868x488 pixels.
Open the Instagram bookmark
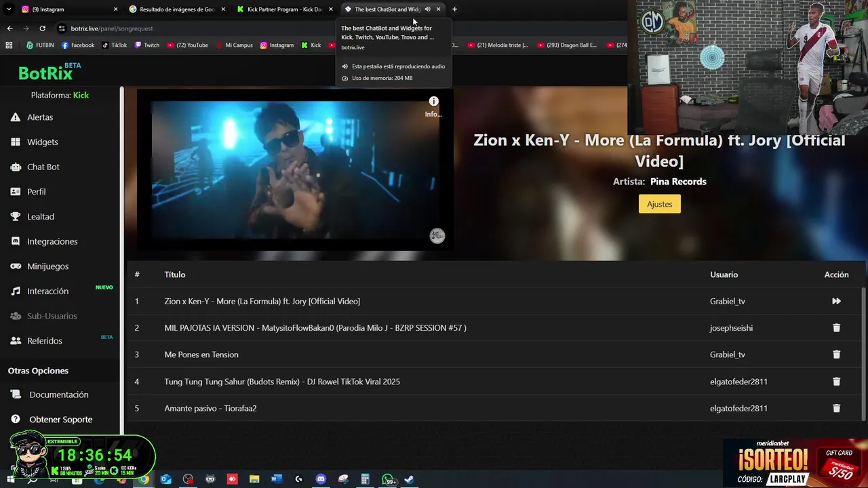point(277,45)
